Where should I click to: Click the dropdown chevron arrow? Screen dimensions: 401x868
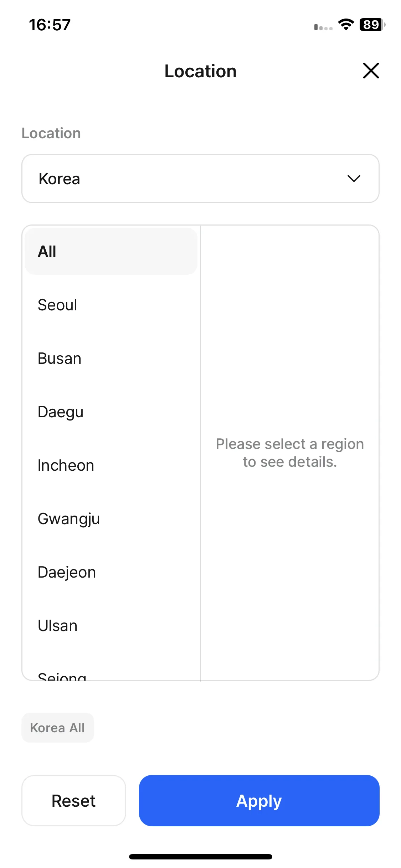(x=354, y=179)
